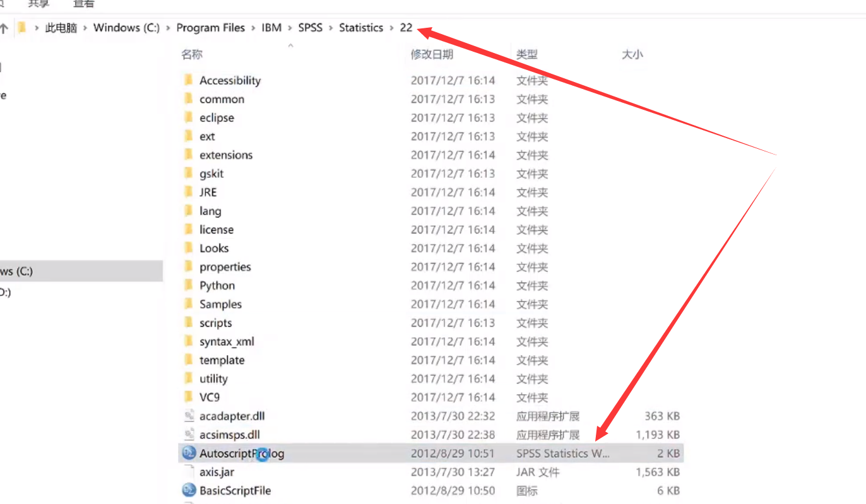Select the BasicScriptFile SPSS icon
The width and height of the screenshot is (866, 504).
click(x=189, y=490)
